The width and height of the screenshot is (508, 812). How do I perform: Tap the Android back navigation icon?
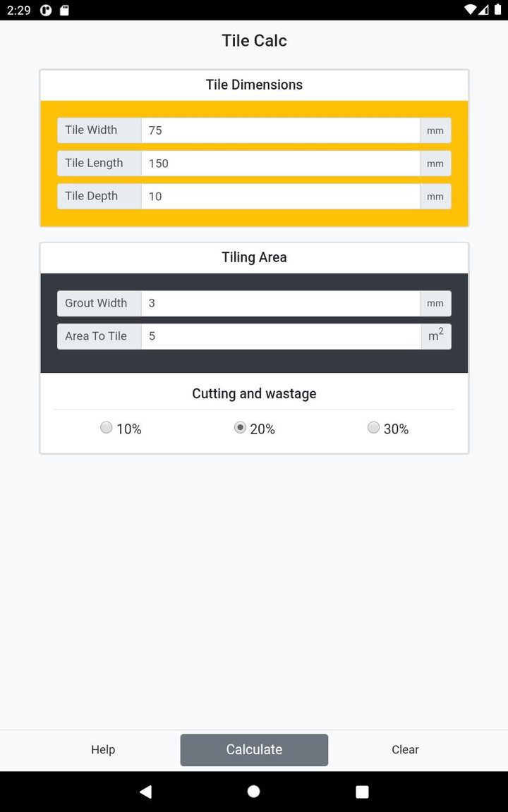pos(145,792)
